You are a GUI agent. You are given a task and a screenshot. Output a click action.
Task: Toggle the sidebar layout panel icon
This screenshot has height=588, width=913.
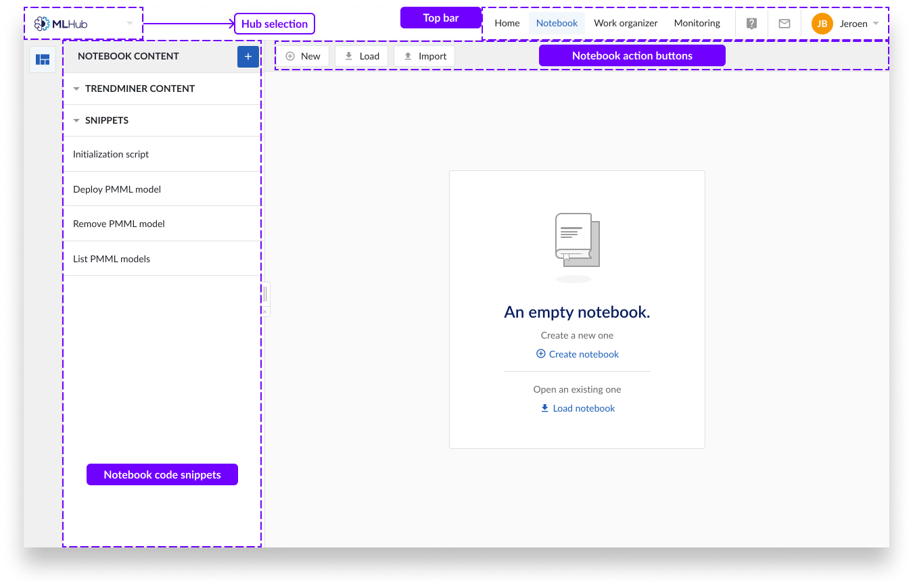[43, 59]
